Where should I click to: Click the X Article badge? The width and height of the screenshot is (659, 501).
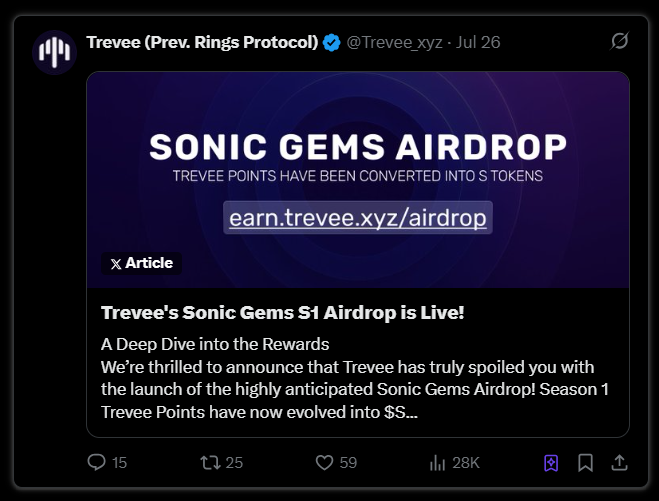pos(141,264)
